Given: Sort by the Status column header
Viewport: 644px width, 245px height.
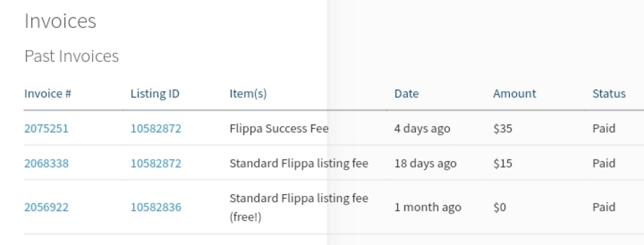Looking at the screenshot, I should (x=609, y=94).
